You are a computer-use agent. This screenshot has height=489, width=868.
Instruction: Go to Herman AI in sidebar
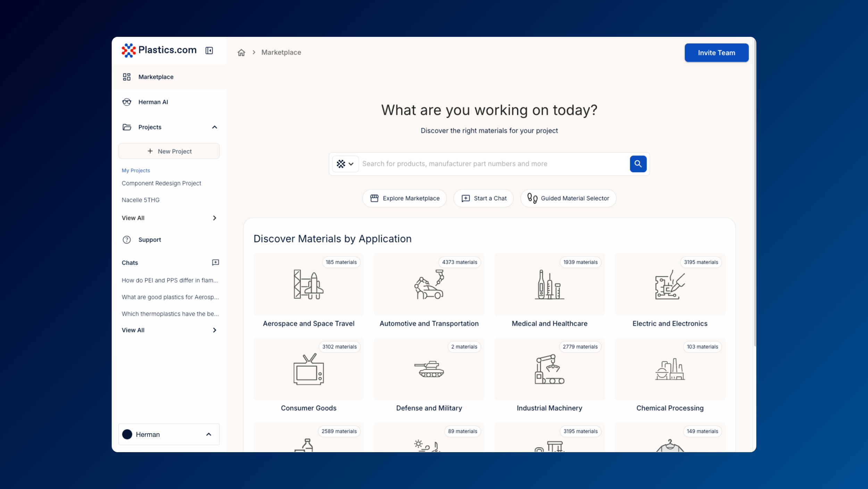coord(153,102)
